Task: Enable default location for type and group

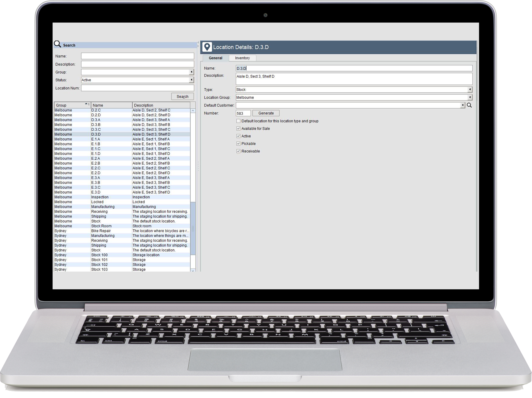Action: [238, 121]
